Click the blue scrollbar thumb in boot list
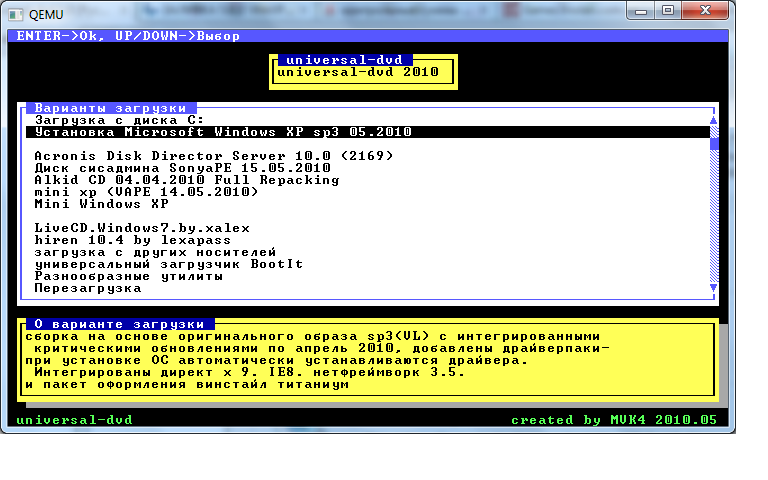 pos(714,140)
